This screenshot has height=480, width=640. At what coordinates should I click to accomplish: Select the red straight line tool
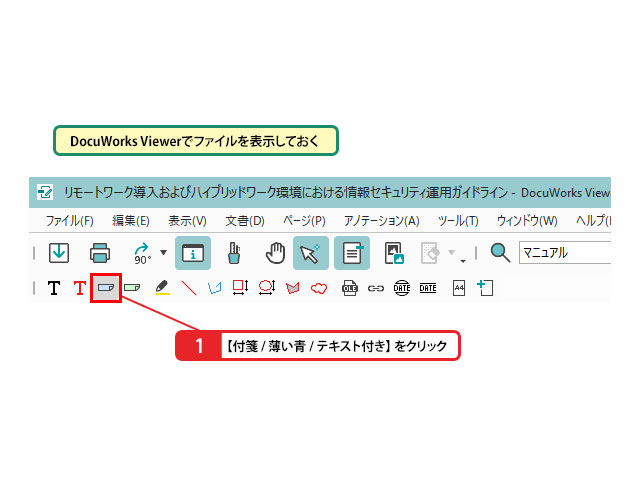(189, 288)
